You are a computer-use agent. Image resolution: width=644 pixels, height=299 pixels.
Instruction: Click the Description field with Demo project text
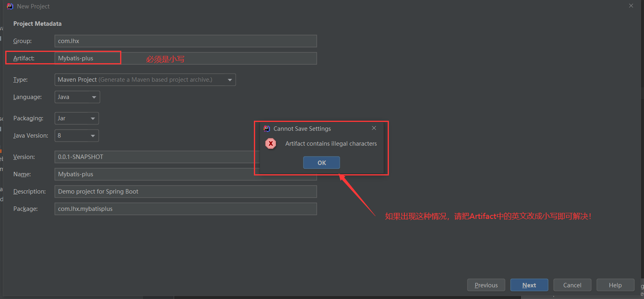[x=186, y=192]
